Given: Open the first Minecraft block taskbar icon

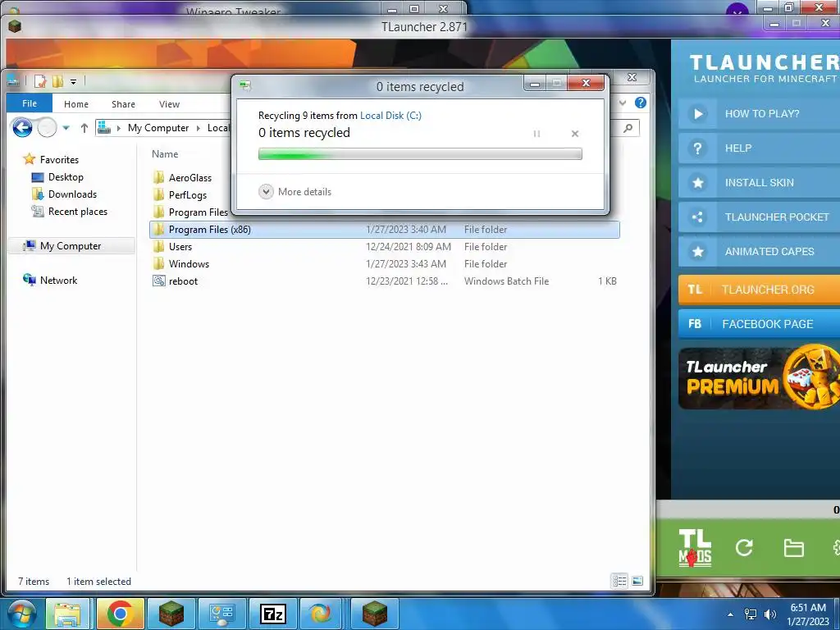Looking at the screenshot, I should point(171,614).
